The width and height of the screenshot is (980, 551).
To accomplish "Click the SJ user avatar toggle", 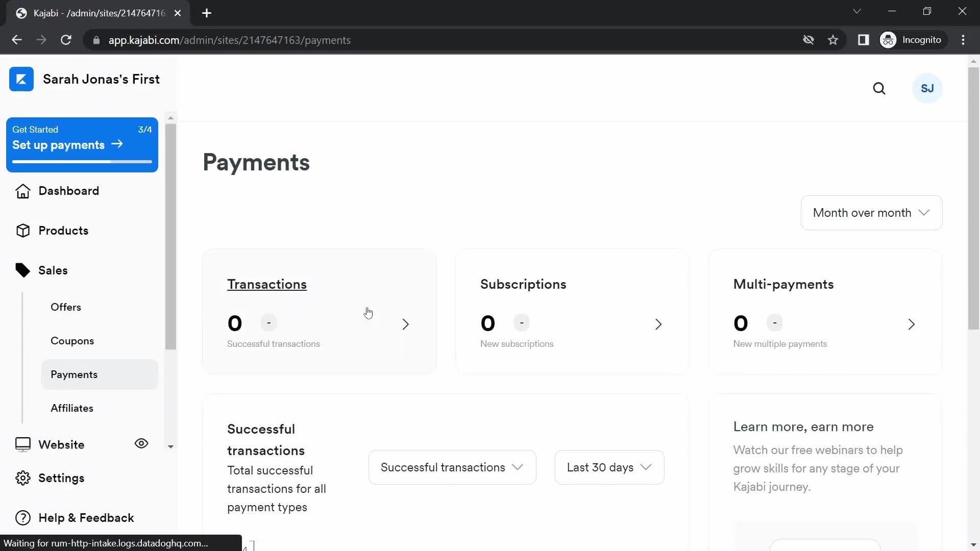I will pos(928,88).
